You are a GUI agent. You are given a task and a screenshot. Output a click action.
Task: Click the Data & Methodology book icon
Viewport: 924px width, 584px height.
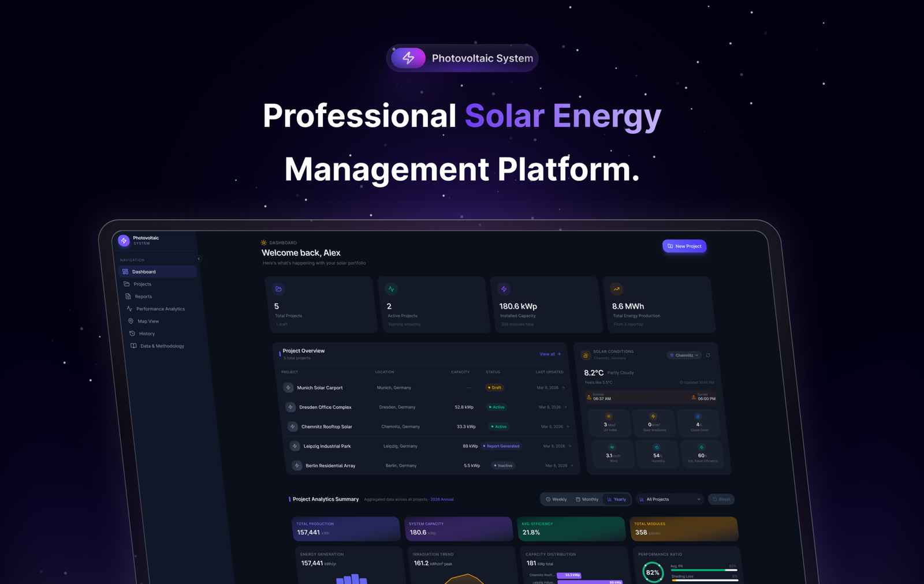pyautogui.click(x=134, y=346)
